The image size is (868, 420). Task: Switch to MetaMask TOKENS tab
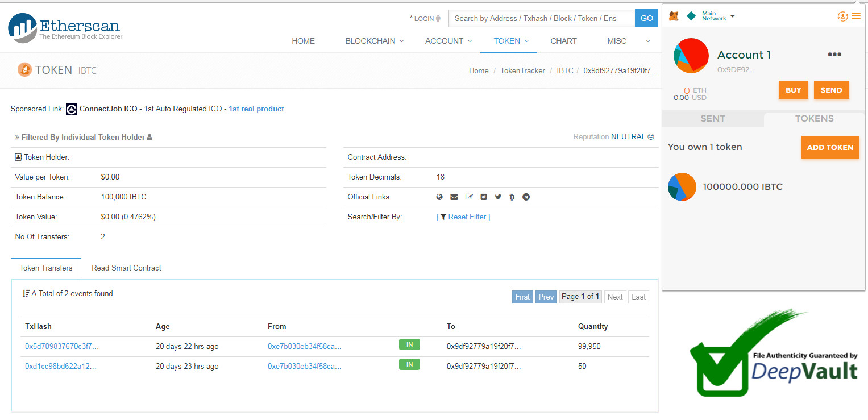[814, 119]
